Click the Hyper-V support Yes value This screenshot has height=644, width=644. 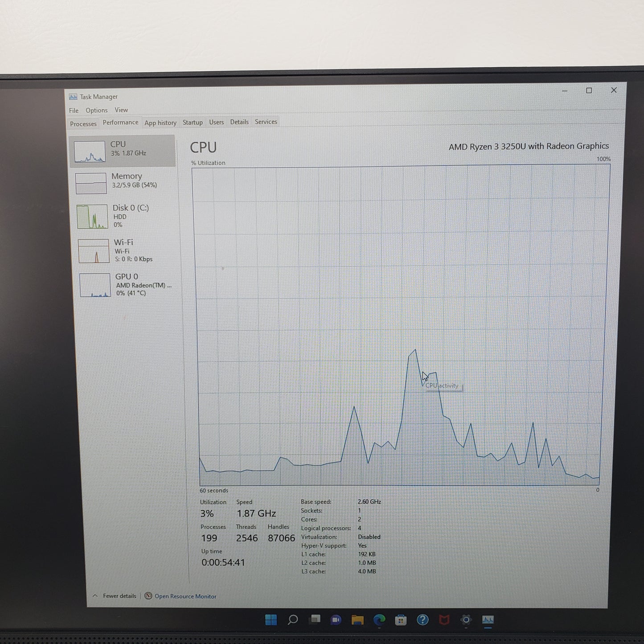click(x=362, y=546)
